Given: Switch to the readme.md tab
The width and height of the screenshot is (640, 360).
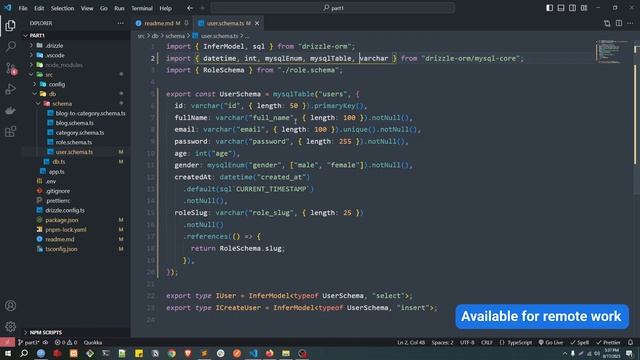Looking at the screenshot, I should click(x=162, y=23).
